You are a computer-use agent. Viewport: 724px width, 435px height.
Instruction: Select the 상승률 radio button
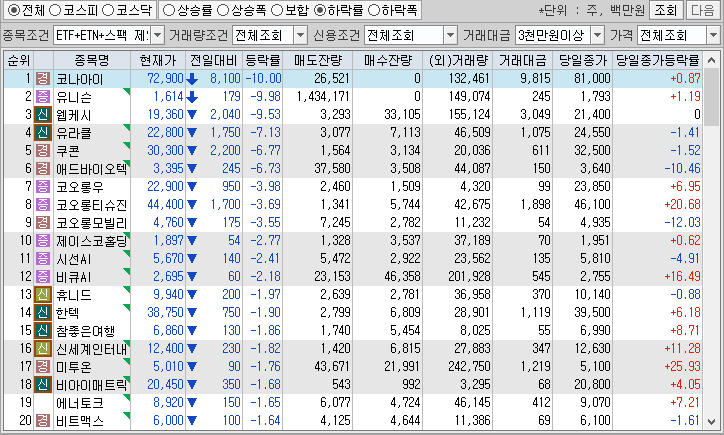point(169,10)
